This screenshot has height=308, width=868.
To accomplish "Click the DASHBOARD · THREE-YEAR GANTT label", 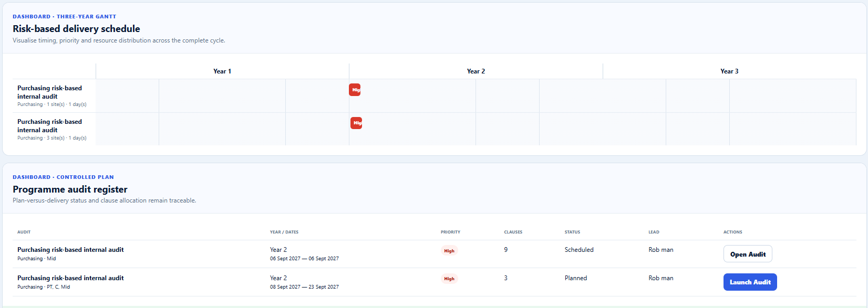I will point(65,17).
